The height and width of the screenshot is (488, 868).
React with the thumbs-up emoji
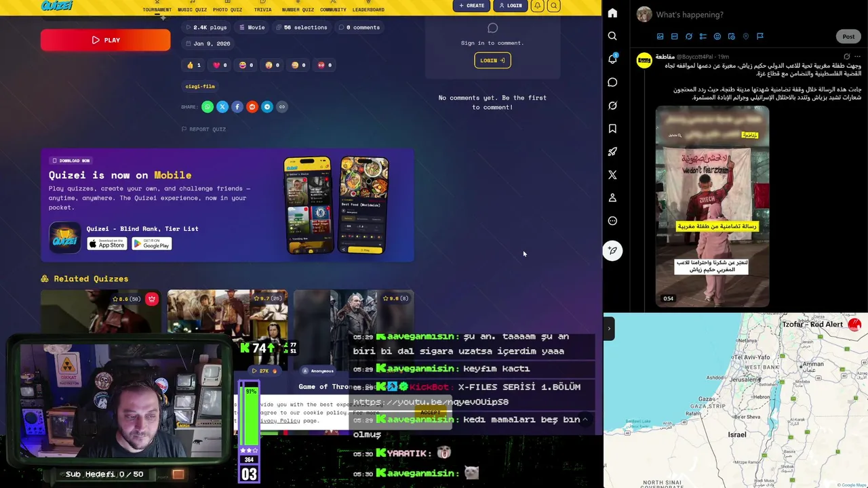click(193, 65)
